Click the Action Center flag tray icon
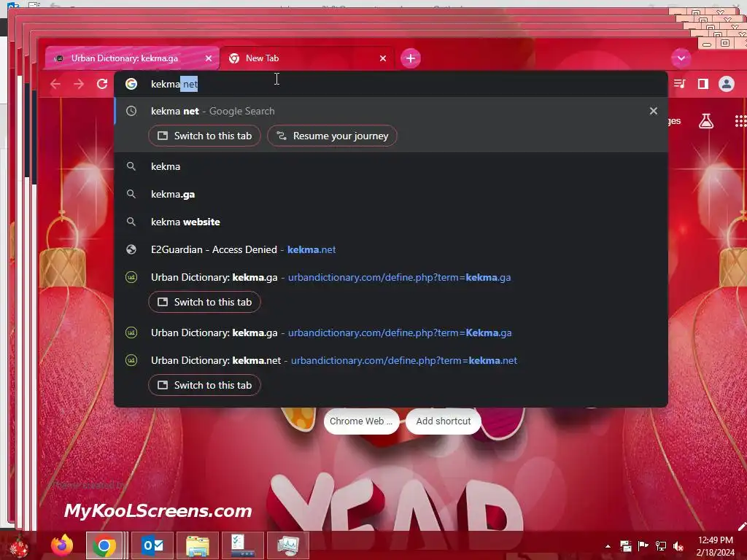 643,546
